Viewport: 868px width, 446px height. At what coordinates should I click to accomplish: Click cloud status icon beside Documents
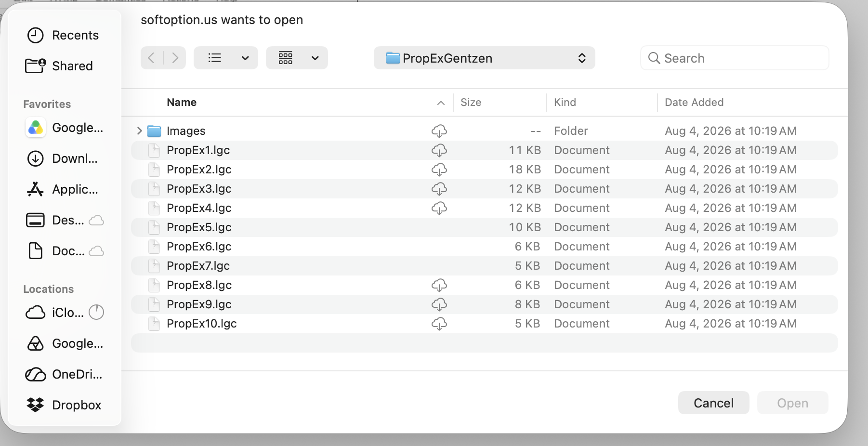(96, 251)
